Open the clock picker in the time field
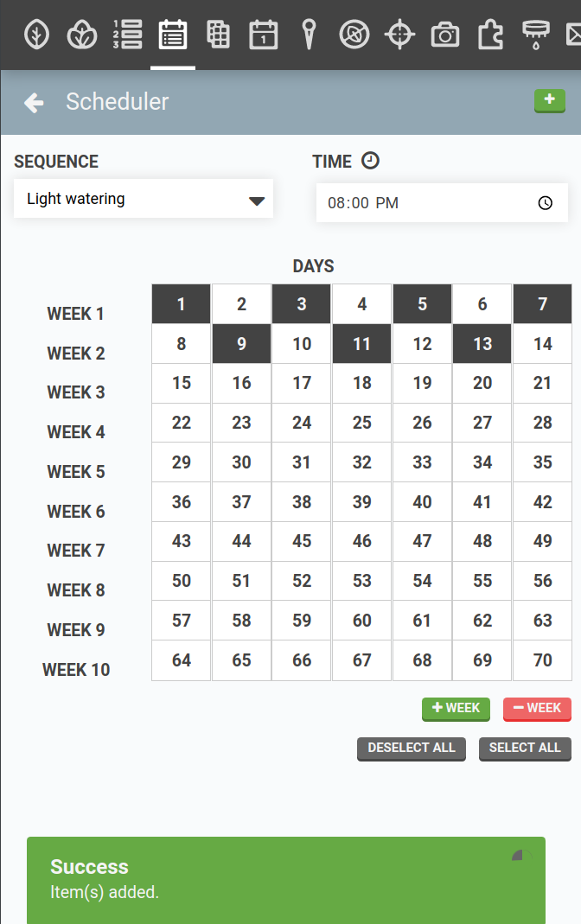Viewport: 581px width, 924px height. (545, 202)
